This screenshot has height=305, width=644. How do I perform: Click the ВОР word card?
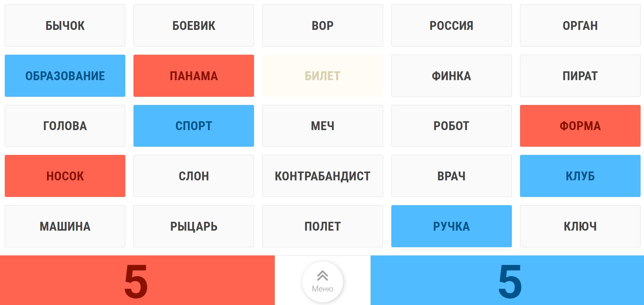point(322,25)
